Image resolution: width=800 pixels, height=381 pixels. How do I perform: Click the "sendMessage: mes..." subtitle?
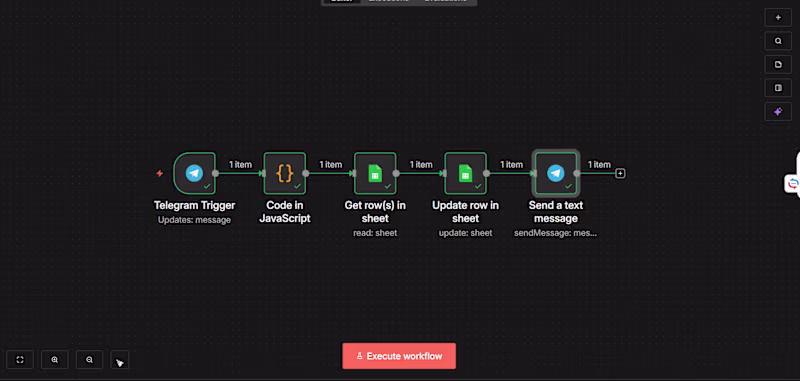pos(556,233)
